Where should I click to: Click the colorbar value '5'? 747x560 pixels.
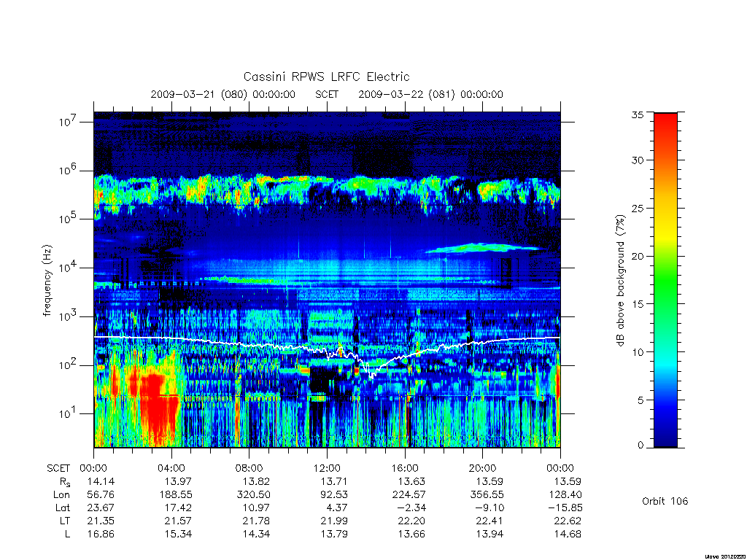[x=640, y=400]
